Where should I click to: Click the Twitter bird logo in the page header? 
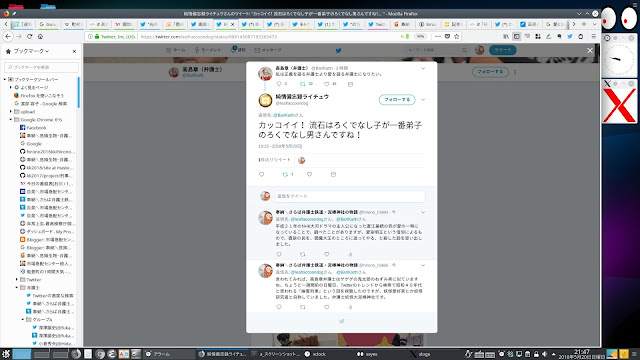(338, 50)
